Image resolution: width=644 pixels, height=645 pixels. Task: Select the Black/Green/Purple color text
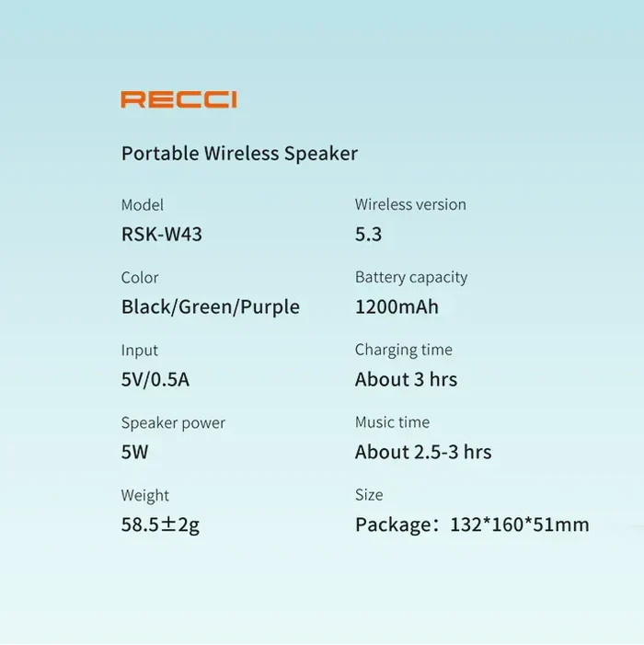(x=211, y=307)
